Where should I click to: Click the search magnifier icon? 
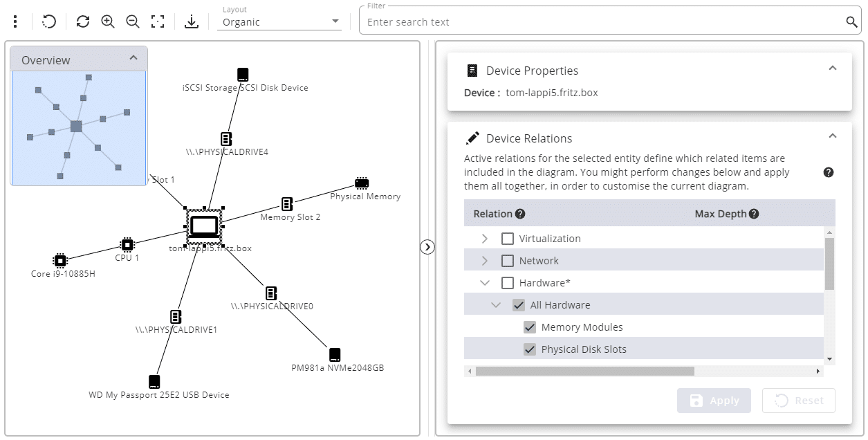(x=851, y=22)
